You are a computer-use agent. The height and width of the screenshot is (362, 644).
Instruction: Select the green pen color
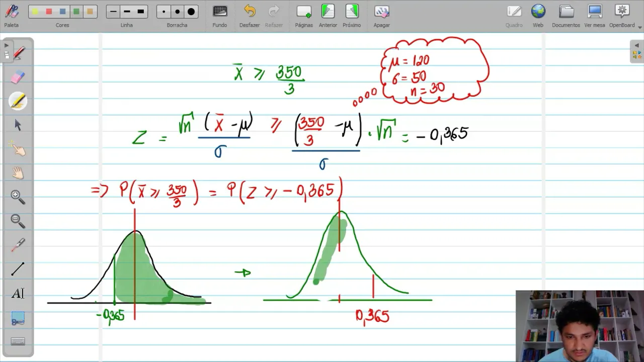click(x=76, y=12)
